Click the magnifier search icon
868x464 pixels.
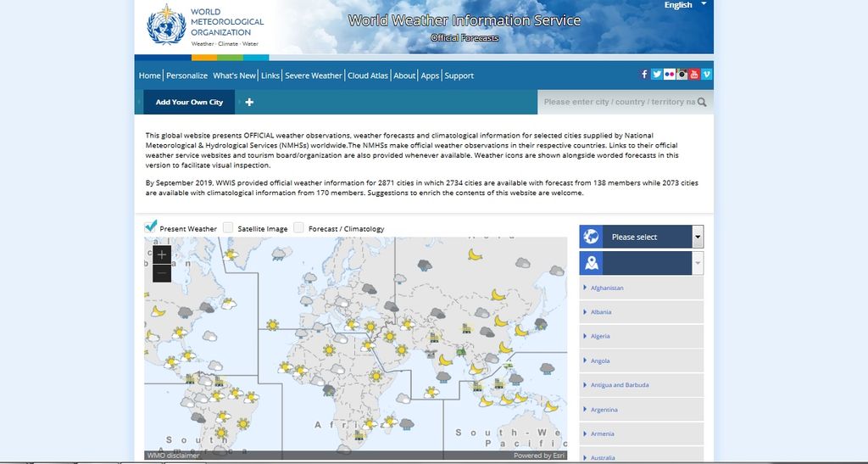[x=702, y=102]
